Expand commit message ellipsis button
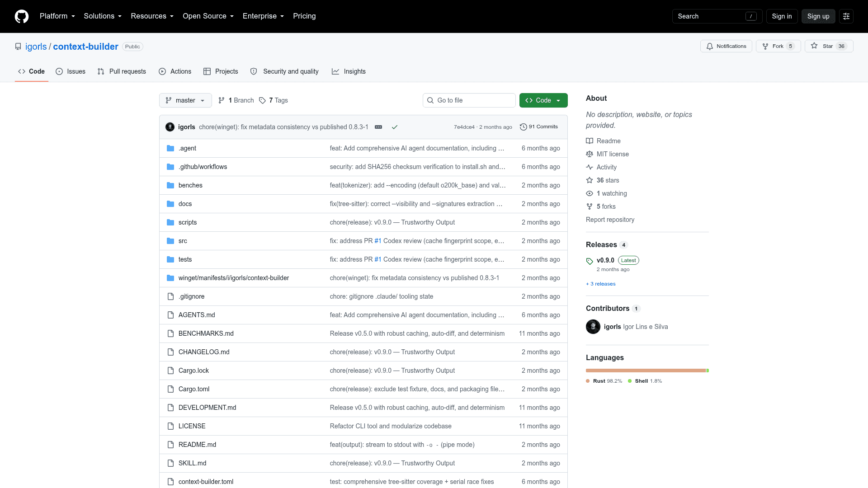 point(378,127)
